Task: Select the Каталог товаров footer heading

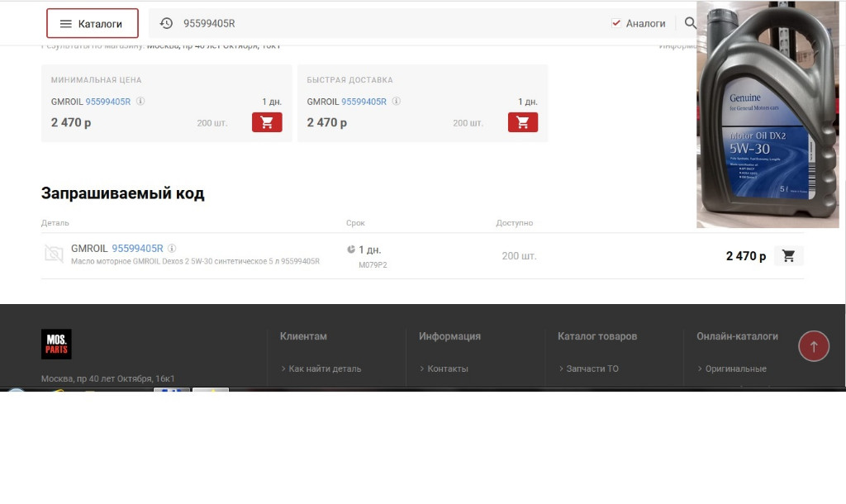Action: point(597,336)
